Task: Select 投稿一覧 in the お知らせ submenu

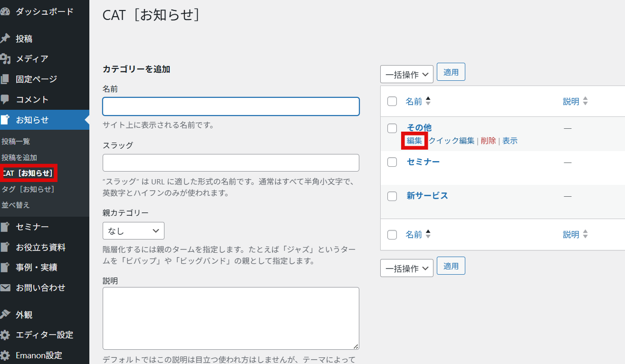Action: point(16,141)
